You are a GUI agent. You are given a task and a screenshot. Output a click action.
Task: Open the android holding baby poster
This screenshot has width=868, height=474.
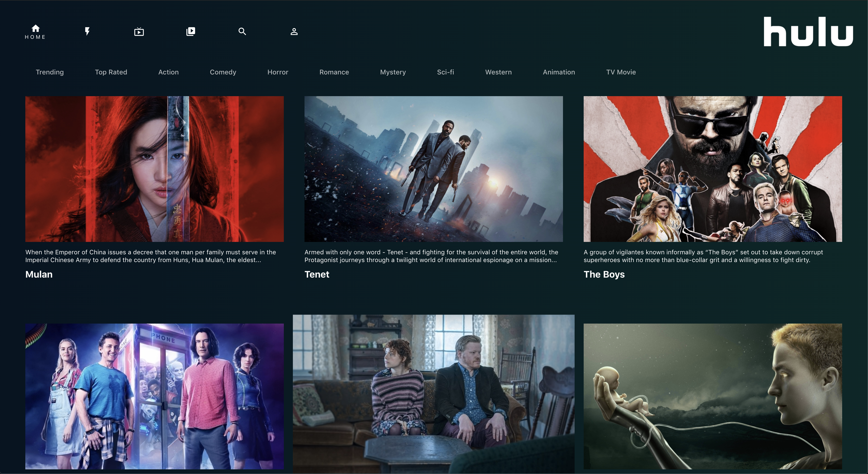pos(713,396)
